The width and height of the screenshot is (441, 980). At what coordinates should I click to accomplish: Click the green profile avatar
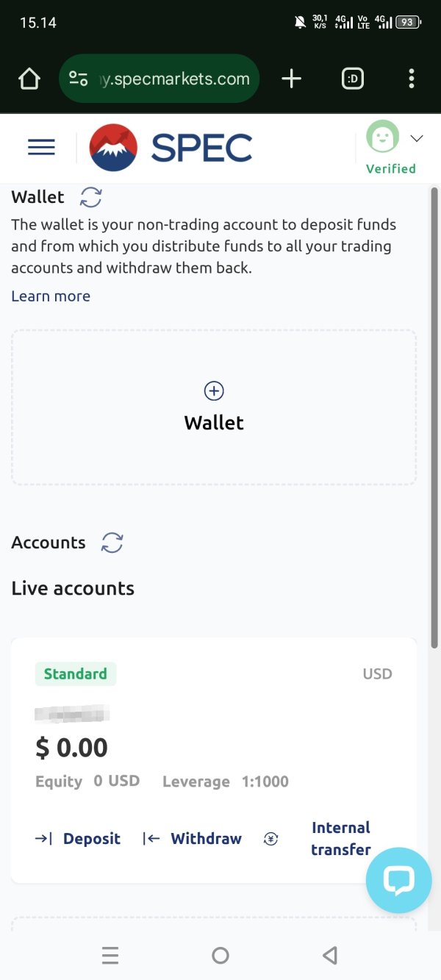pyautogui.click(x=383, y=137)
